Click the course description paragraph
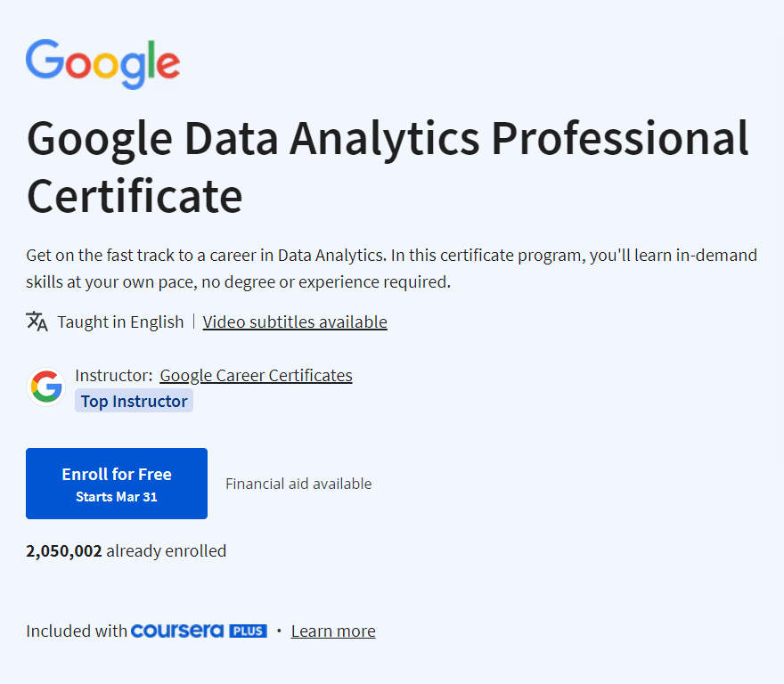784x684 pixels. (392, 267)
